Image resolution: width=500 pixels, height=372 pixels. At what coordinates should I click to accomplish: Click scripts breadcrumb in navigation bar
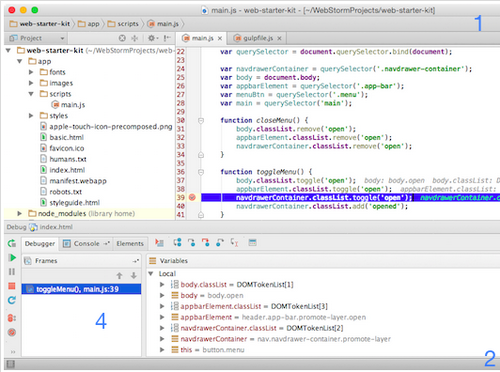(x=123, y=24)
